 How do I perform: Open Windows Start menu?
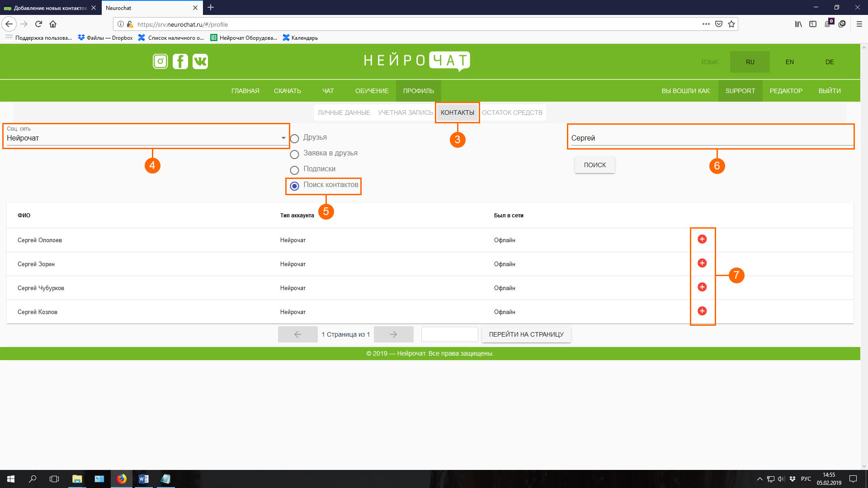pyautogui.click(x=11, y=479)
